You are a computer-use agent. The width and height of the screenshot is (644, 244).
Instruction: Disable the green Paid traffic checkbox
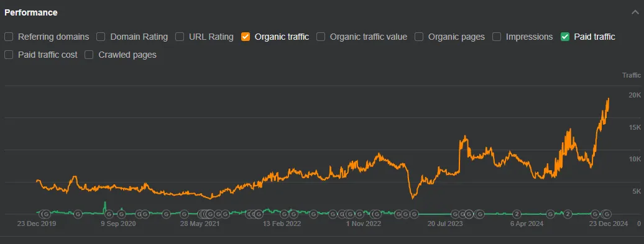coord(564,37)
